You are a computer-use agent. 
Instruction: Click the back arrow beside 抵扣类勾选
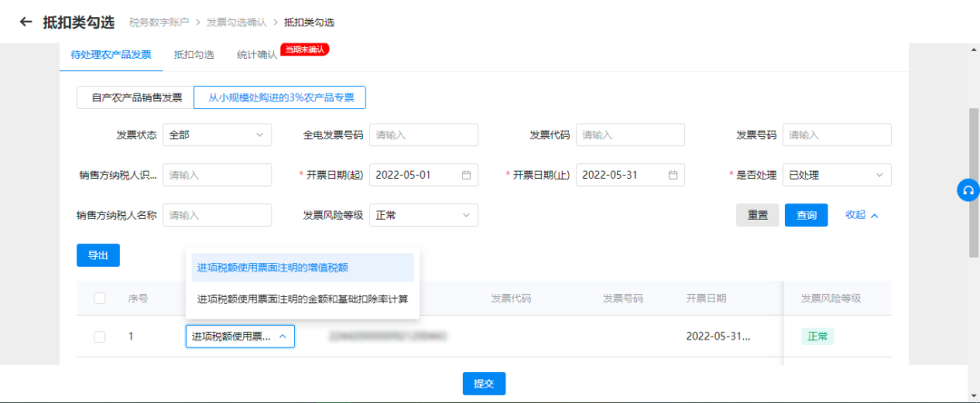pyautogui.click(x=25, y=21)
